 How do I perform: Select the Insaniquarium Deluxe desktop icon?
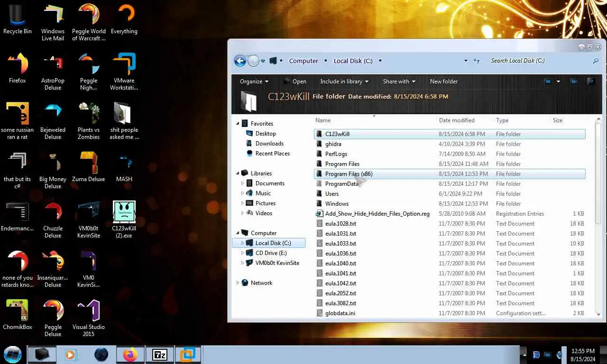(53, 269)
